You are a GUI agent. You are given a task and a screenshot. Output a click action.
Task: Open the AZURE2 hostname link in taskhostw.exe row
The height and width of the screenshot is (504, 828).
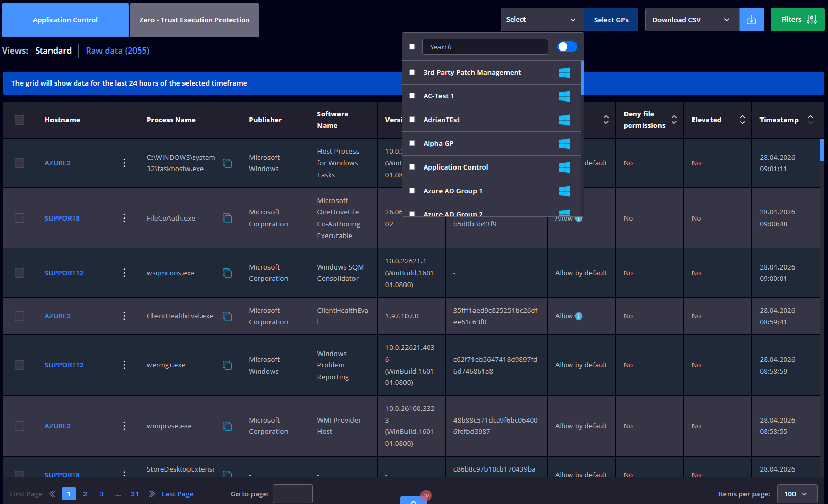coord(58,163)
